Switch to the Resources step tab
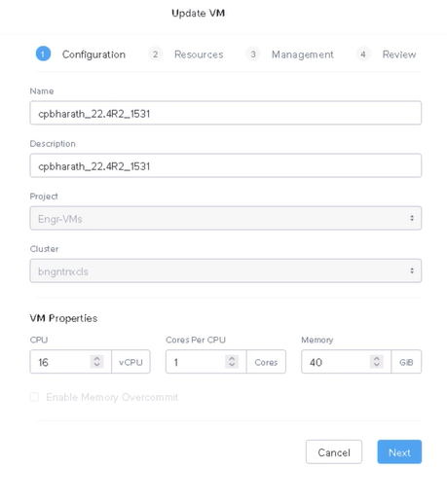 click(199, 54)
